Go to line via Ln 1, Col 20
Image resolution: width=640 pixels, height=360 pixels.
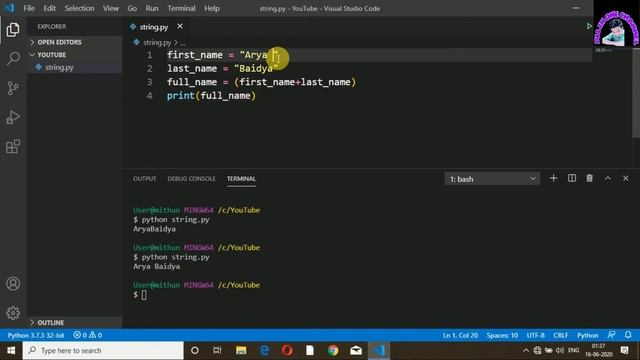(x=460, y=335)
